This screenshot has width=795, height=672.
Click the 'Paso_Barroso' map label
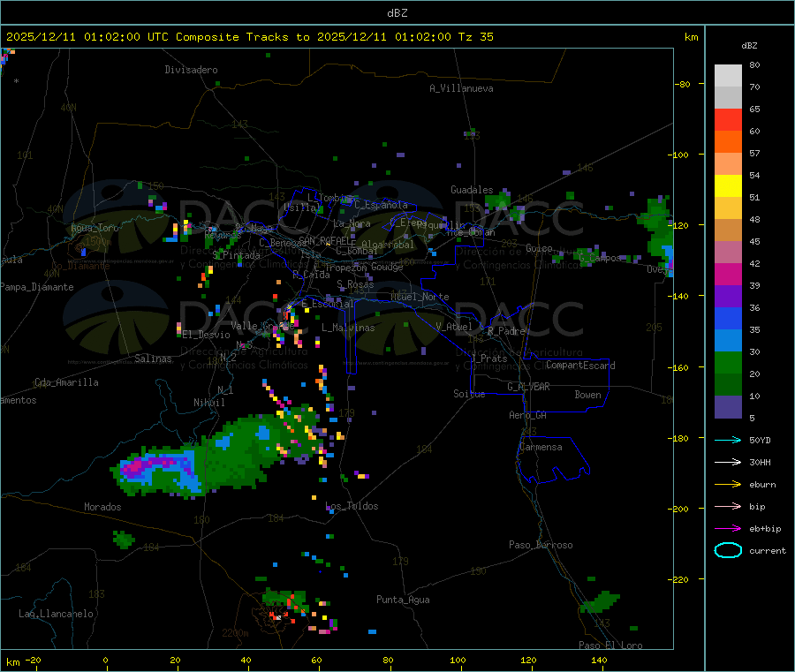(541, 545)
